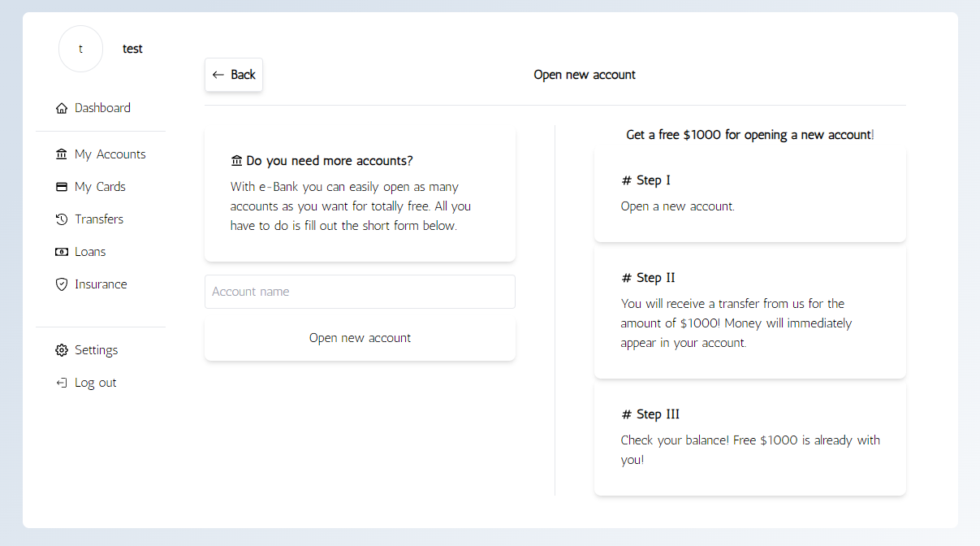Viewport: 980px width, 546px height.
Task: Select the My Accounts bank icon
Action: (x=61, y=154)
